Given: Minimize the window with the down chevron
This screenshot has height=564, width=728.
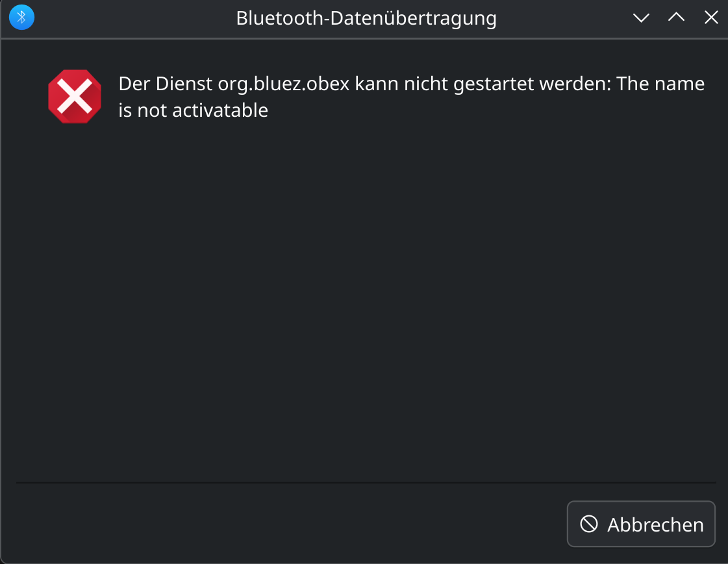Looking at the screenshot, I should pos(642,18).
